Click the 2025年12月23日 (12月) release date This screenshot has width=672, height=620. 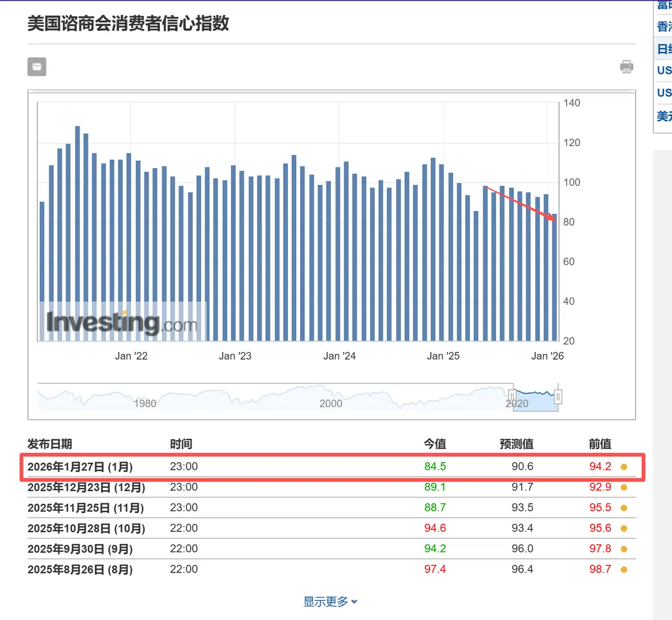(x=86, y=487)
